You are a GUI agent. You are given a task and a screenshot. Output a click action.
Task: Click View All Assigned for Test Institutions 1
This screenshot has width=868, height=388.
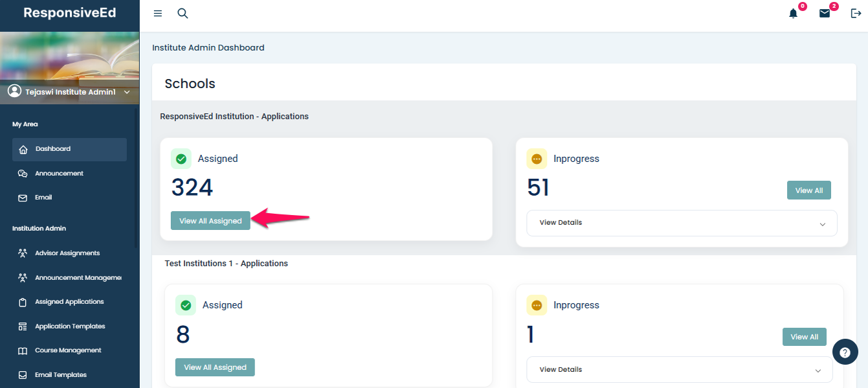tap(215, 367)
